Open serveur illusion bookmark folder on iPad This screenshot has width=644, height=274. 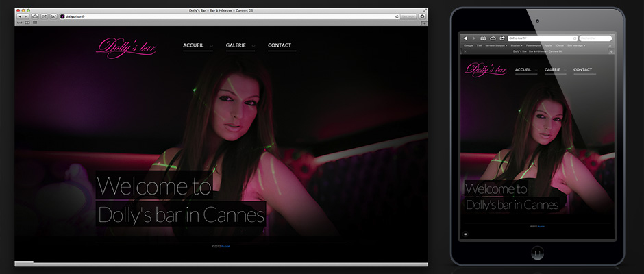[x=496, y=46]
